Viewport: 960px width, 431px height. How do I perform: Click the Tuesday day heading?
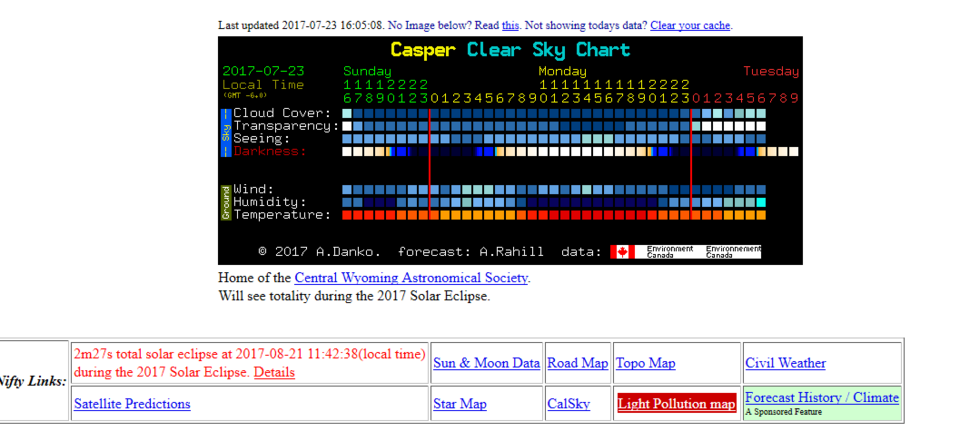coord(771,71)
